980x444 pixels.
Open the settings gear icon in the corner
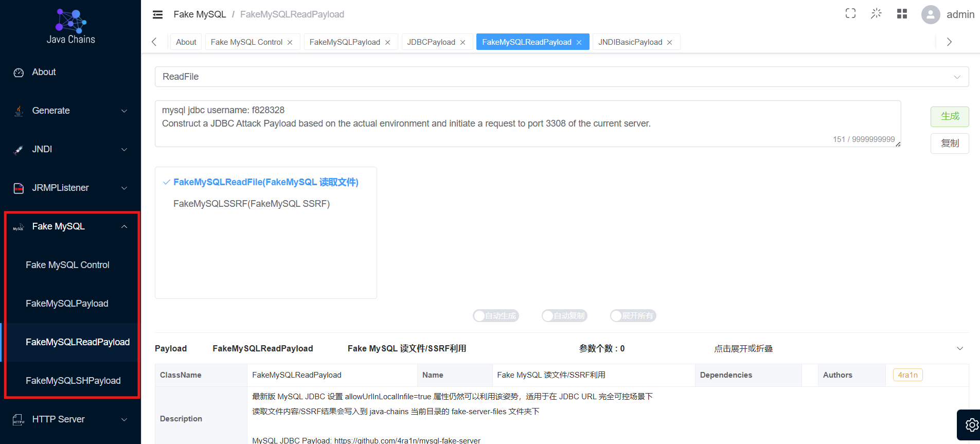(x=971, y=425)
